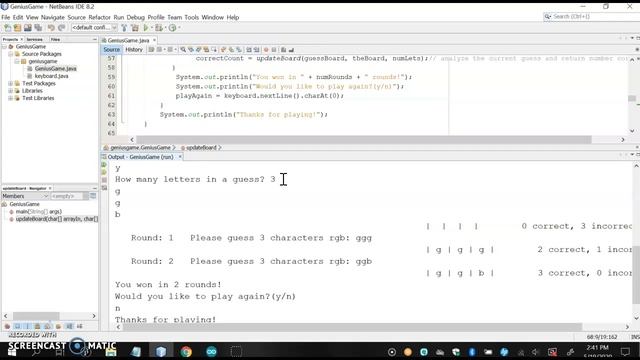The image size is (640, 360).
Task: Collapse the GeniusGame project node
Action: click(x=4, y=47)
